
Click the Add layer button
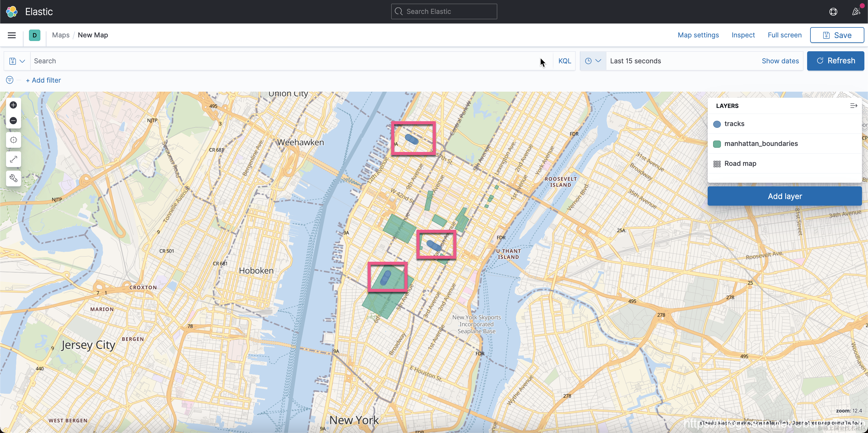(x=784, y=196)
